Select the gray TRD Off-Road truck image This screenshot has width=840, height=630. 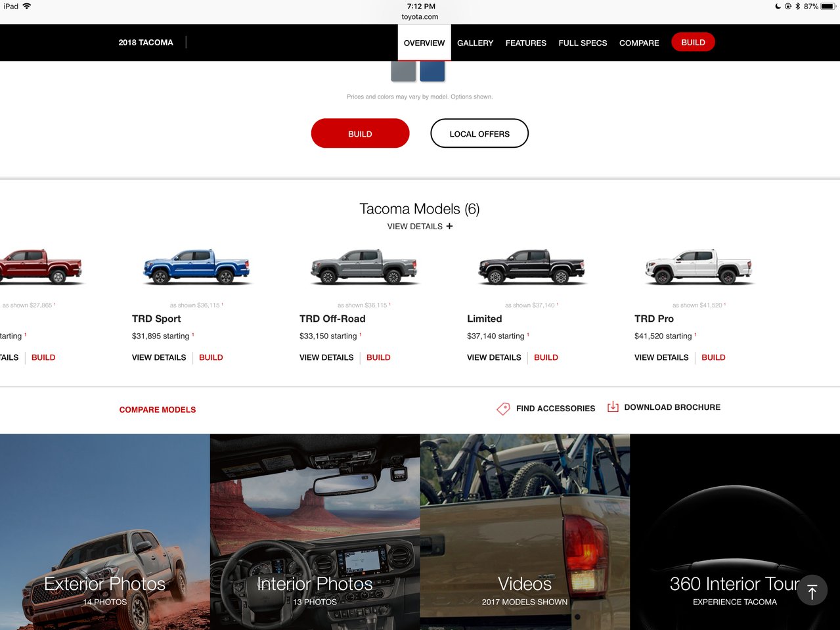coord(364,266)
